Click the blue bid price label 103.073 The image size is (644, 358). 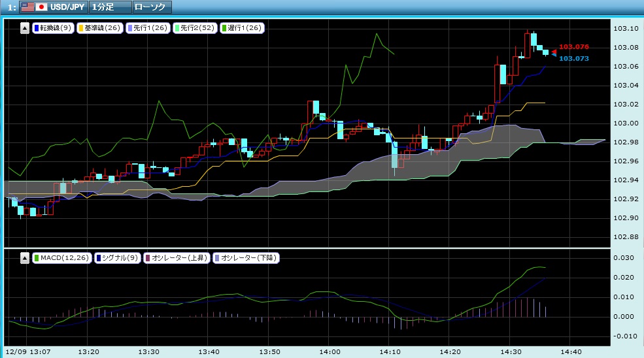574,58
